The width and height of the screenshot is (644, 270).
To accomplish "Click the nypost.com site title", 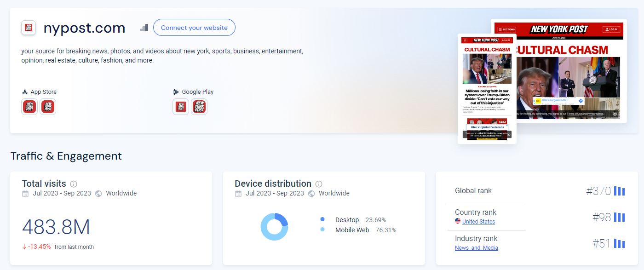I will pos(84,28).
